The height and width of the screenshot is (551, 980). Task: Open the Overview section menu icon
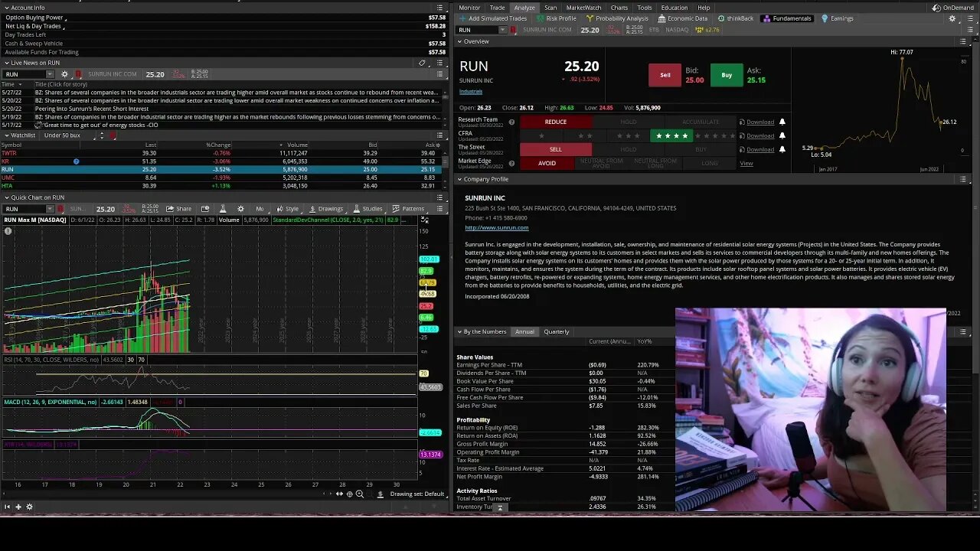tap(963, 41)
